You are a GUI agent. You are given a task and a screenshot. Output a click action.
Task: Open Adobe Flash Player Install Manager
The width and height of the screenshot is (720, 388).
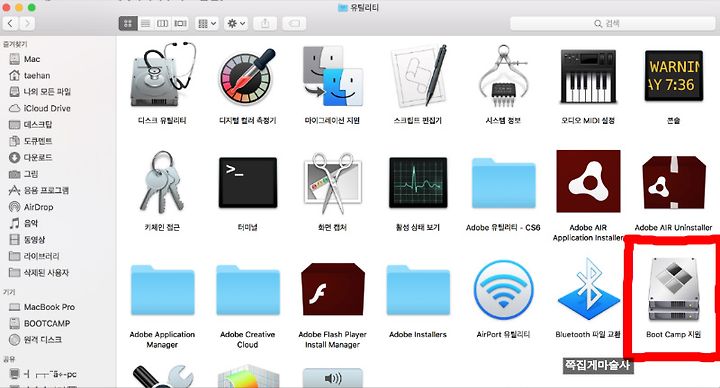point(332,289)
